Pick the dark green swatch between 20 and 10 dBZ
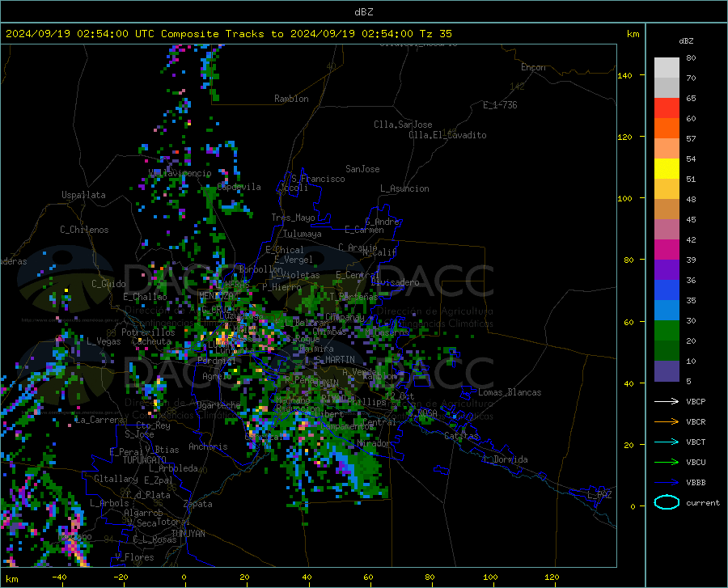The height and width of the screenshot is (588, 728). (667, 351)
